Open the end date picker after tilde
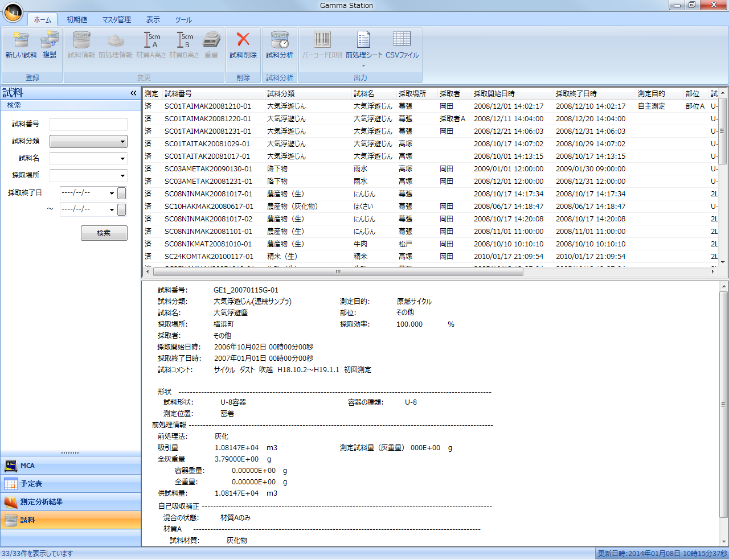Viewport: 729px width, 560px height. tap(112, 209)
